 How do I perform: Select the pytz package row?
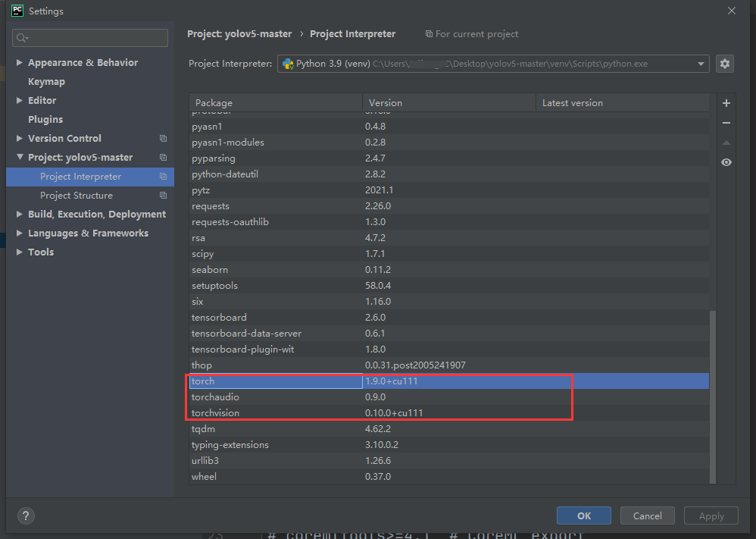click(449, 190)
